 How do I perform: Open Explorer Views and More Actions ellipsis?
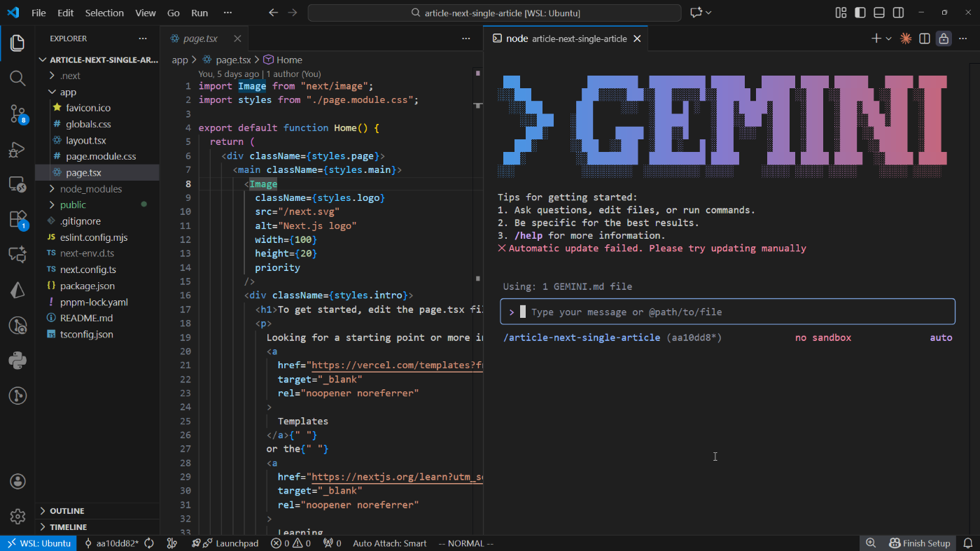coord(143,39)
